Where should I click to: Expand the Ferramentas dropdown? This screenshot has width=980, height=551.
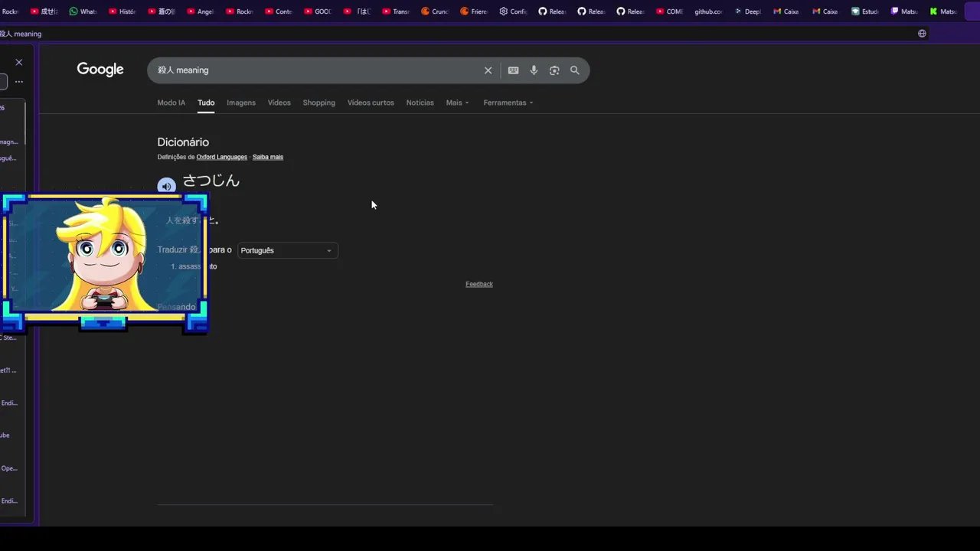pyautogui.click(x=508, y=103)
